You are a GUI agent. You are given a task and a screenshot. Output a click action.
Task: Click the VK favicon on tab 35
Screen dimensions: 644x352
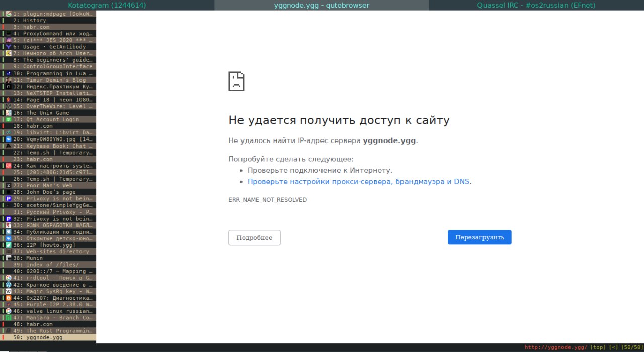(x=9, y=238)
